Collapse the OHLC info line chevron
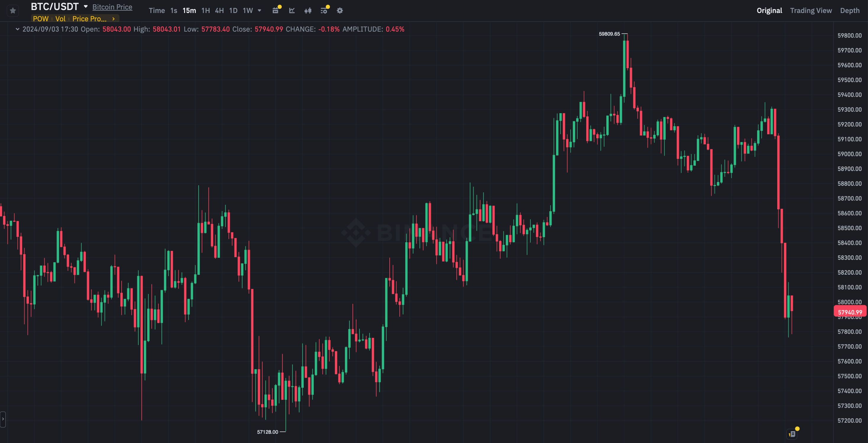The height and width of the screenshot is (443, 868). click(17, 29)
